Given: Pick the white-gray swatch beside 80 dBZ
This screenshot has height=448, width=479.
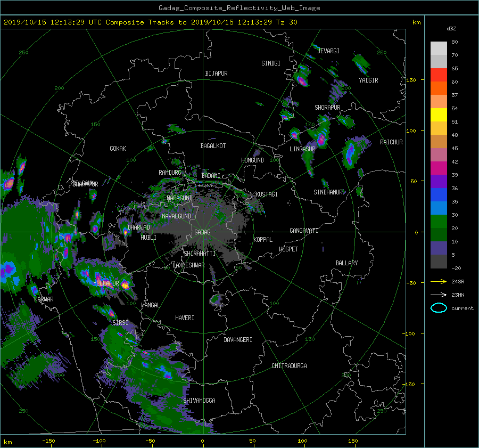Looking at the screenshot, I should point(439,48).
